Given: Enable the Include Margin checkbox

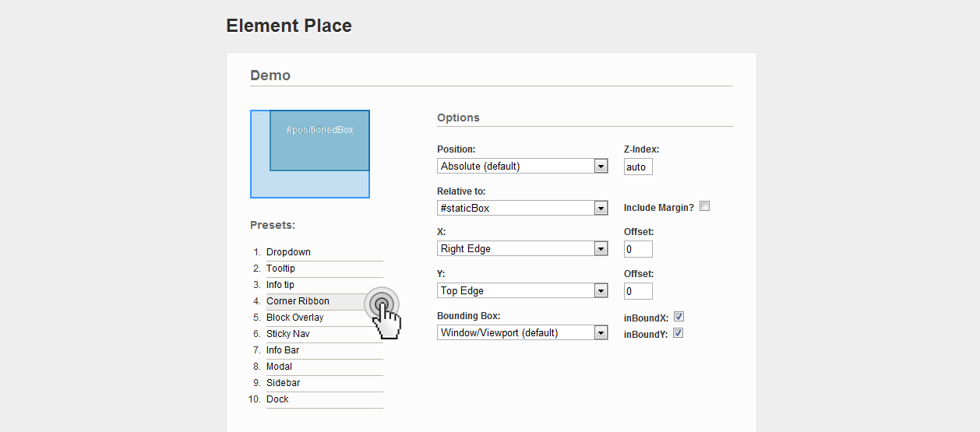Looking at the screenshot, I should point(704,207).
